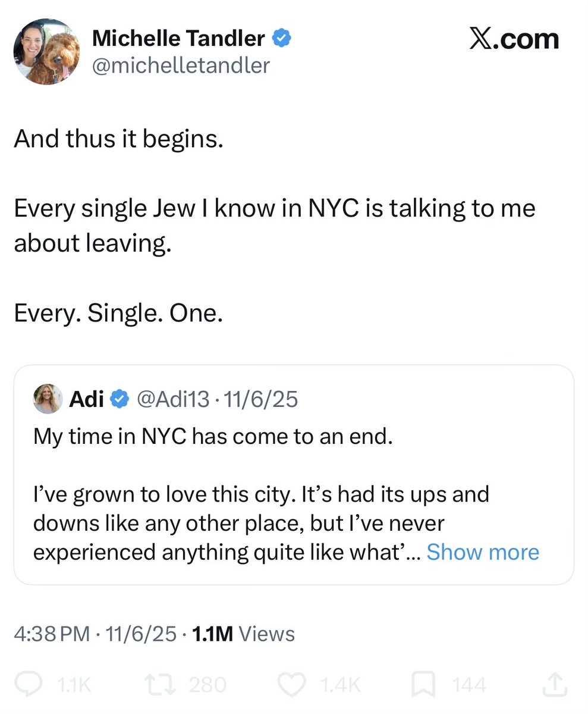
Task: Click the 4:38 PM timestamp
Action: [53, 634]
